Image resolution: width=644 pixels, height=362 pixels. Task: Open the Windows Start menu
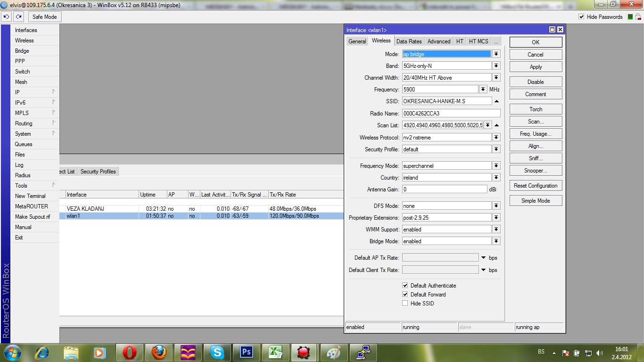(x=12, y=353)
